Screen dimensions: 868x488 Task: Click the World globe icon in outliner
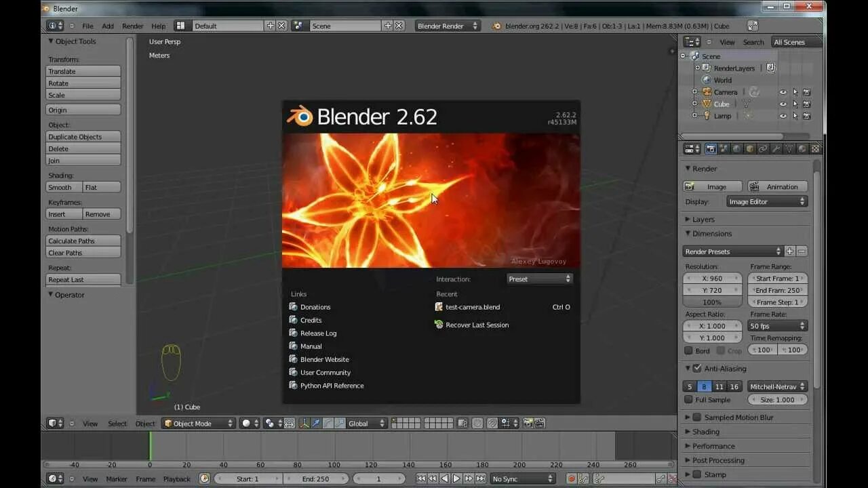(x=707, y=80)
